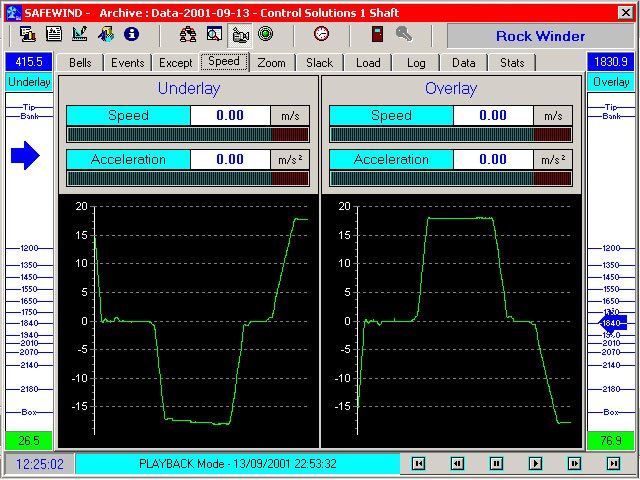Click the 1840 level marker on Underlay shaft
The width and height of the screenshot is (640, 480).
click(29, 323)
